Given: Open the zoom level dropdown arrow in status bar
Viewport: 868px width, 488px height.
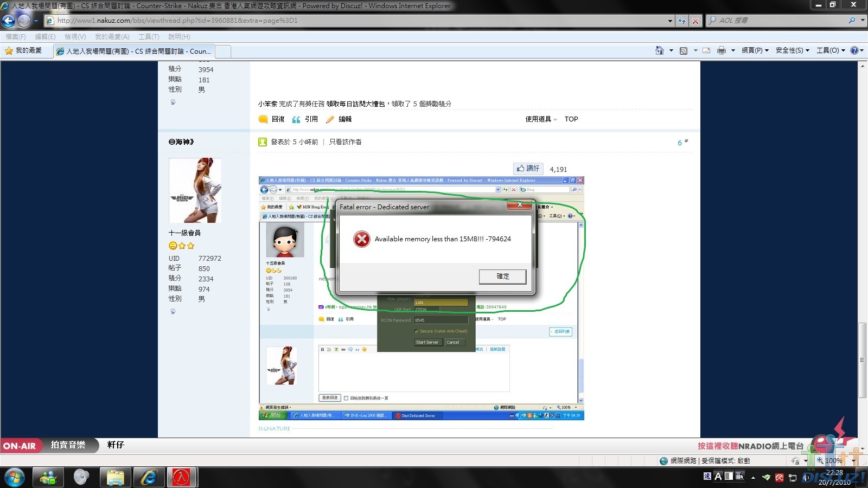Looking at the screenshot, I should coord(854,461).
